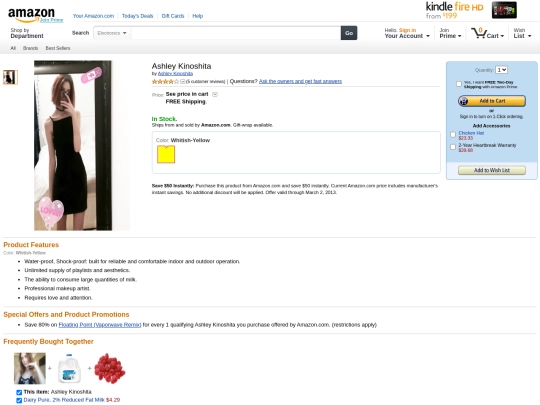
Task: Expand the Your Account dropdown
Action: 407,33
